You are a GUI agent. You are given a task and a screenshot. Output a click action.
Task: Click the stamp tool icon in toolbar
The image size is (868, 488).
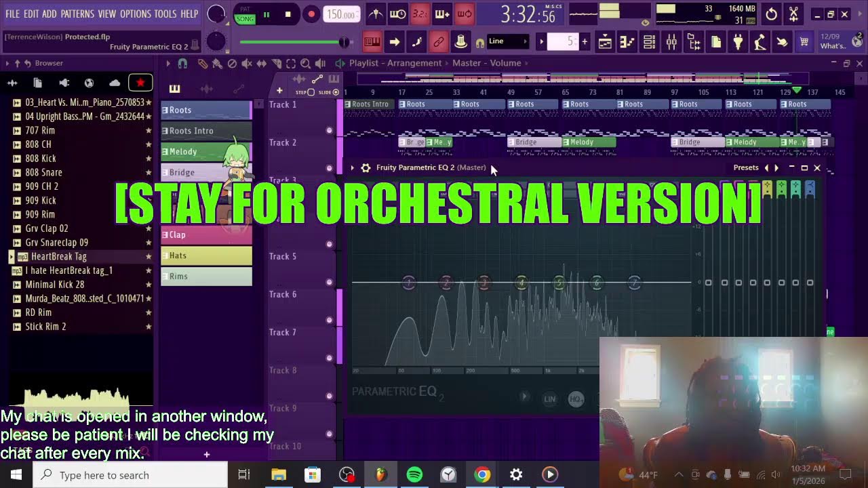(x=461, y=42)
